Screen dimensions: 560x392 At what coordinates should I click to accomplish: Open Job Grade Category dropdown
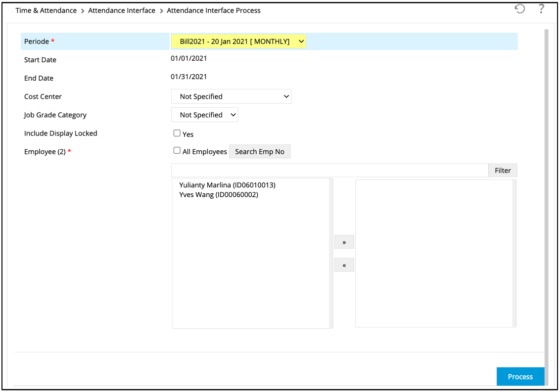[204, 115]
